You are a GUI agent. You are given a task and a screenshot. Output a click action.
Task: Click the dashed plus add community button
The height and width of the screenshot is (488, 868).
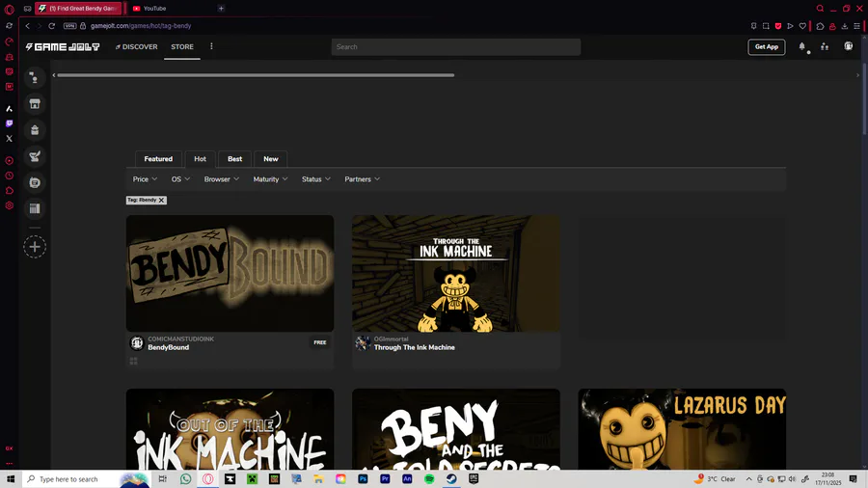tap(35, 247)
